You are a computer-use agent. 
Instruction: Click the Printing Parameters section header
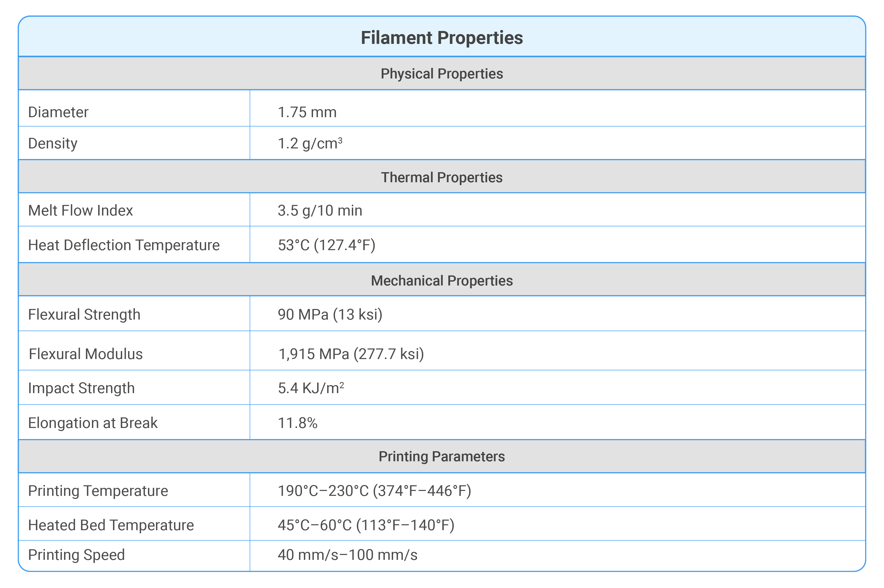[x=442, y=456]
